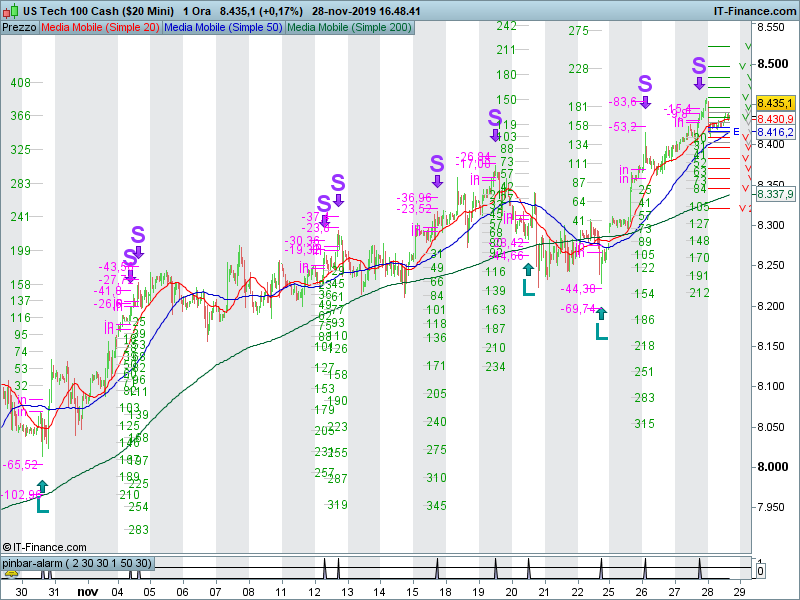Click the red 8.430,9 moving average tag
The image size is (800, 600).
(x=775, y=119)
